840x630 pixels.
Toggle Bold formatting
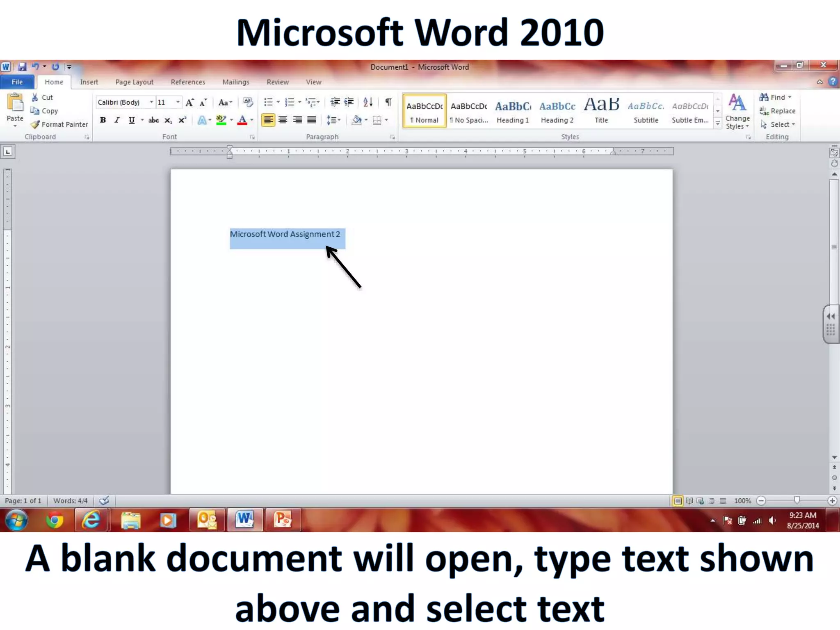point(103,120)
